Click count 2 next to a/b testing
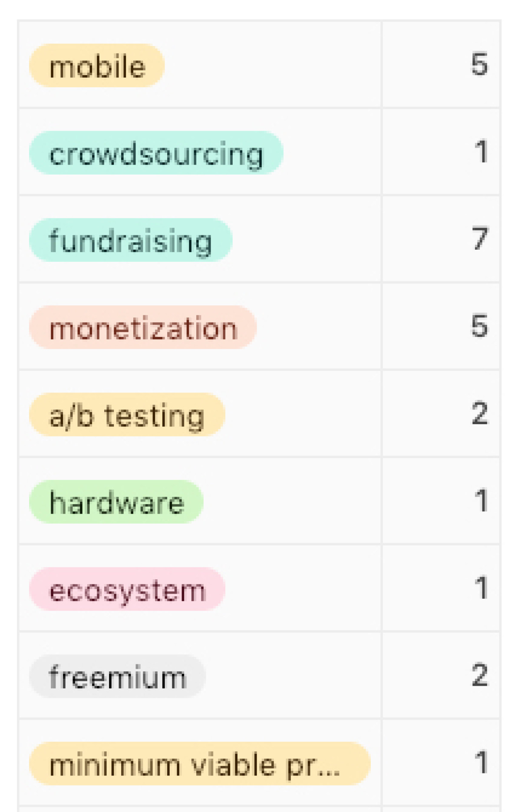 pos(480,413)
